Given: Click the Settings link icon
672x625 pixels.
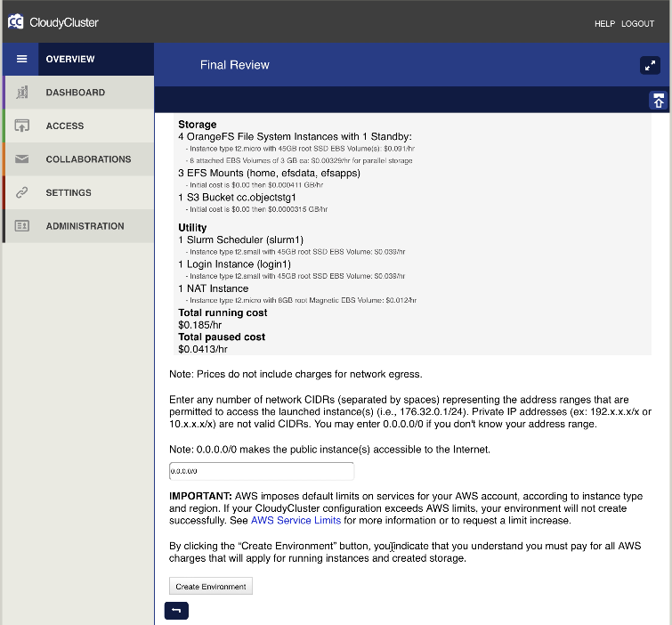Looking at the screenshot, I should coord(22,192).
